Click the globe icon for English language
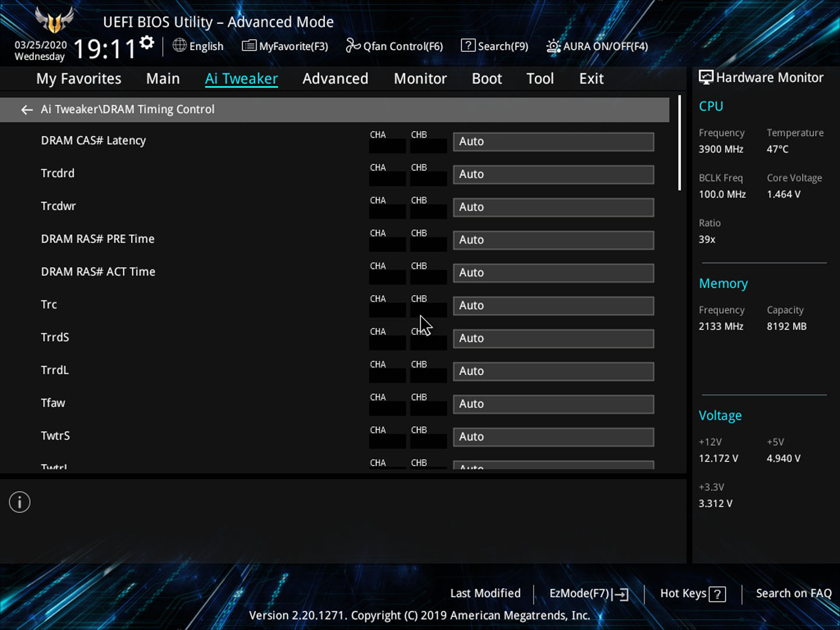Viewport: 840px width, 630px height. tap(180, 45)
